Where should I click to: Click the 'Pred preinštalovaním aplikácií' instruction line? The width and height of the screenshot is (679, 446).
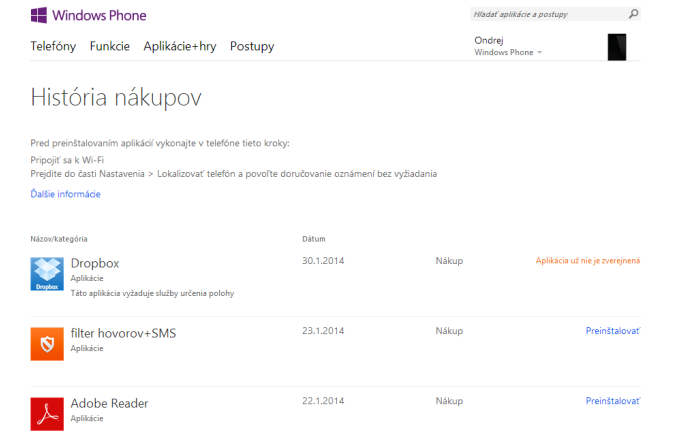pyautogui.click(x=160, y=143)
